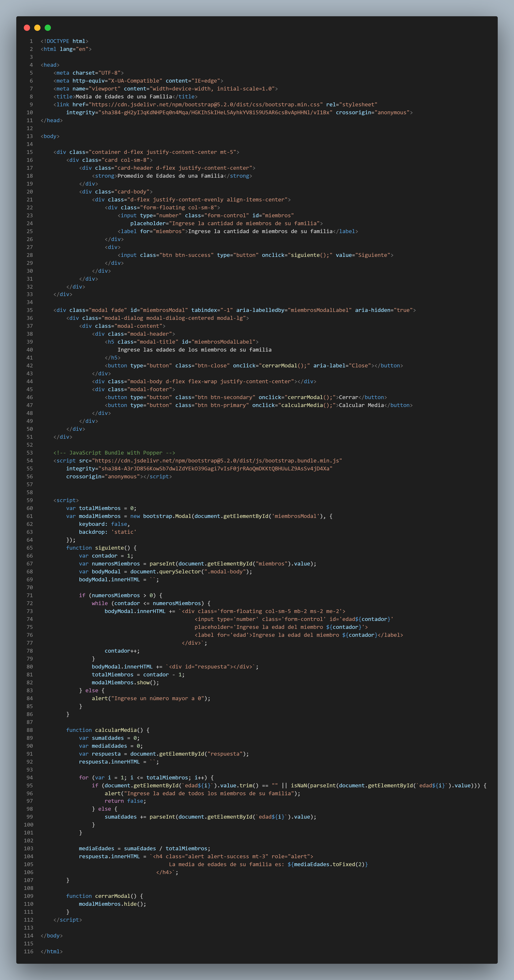Click the id="miembrosModal" attribute
The width and height of the screenshot is (514, 980).
pyautogui.click(x=159, y=310)
